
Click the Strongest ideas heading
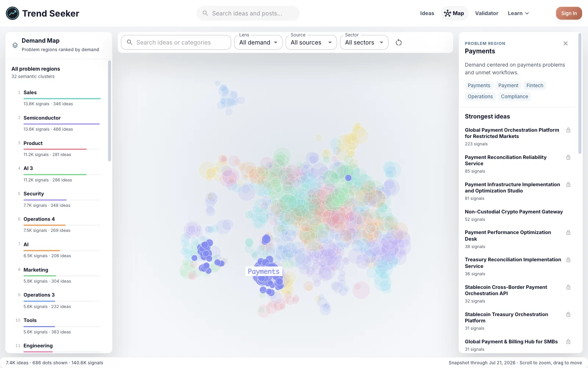(487, 116)
